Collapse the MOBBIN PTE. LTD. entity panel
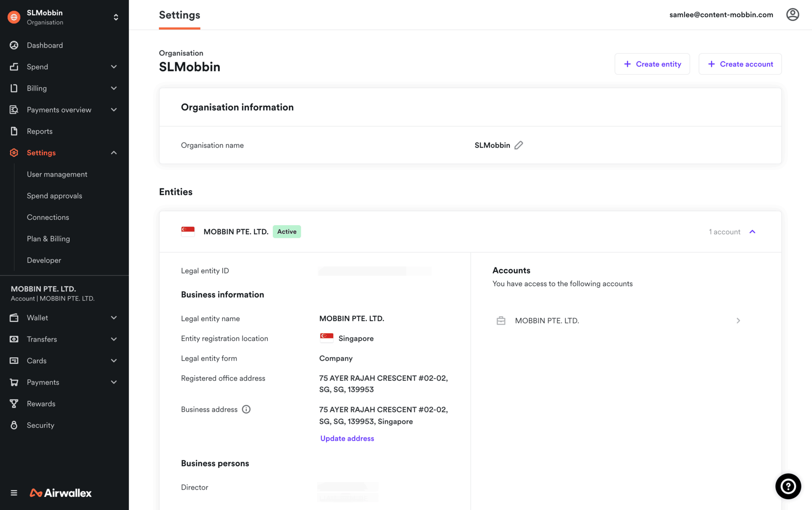 [752, 232]
